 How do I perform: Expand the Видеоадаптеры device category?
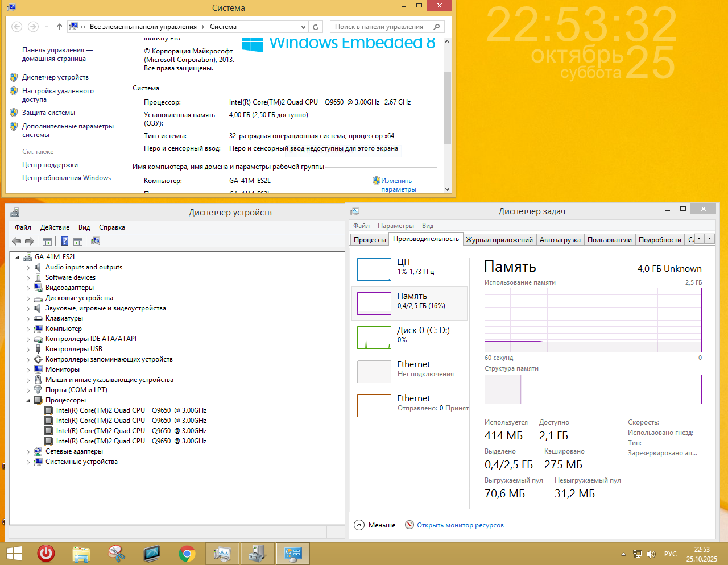[x=28, y=288]
